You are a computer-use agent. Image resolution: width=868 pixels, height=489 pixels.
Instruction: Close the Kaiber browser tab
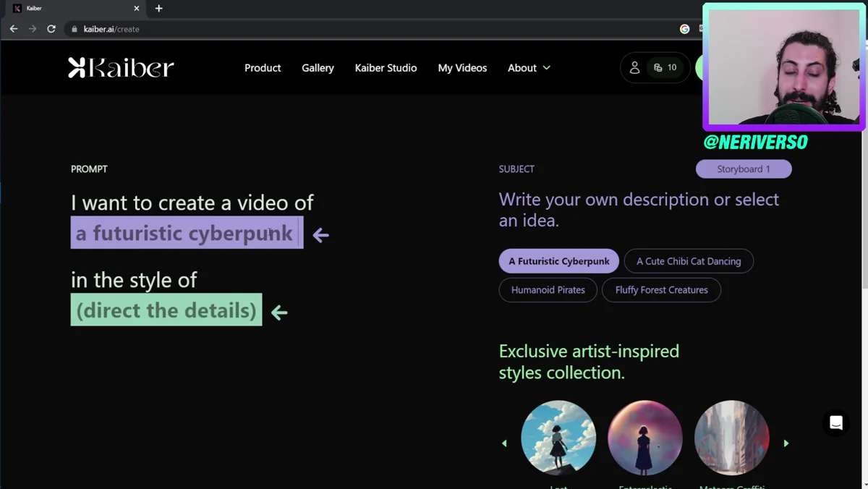(136, 9)
